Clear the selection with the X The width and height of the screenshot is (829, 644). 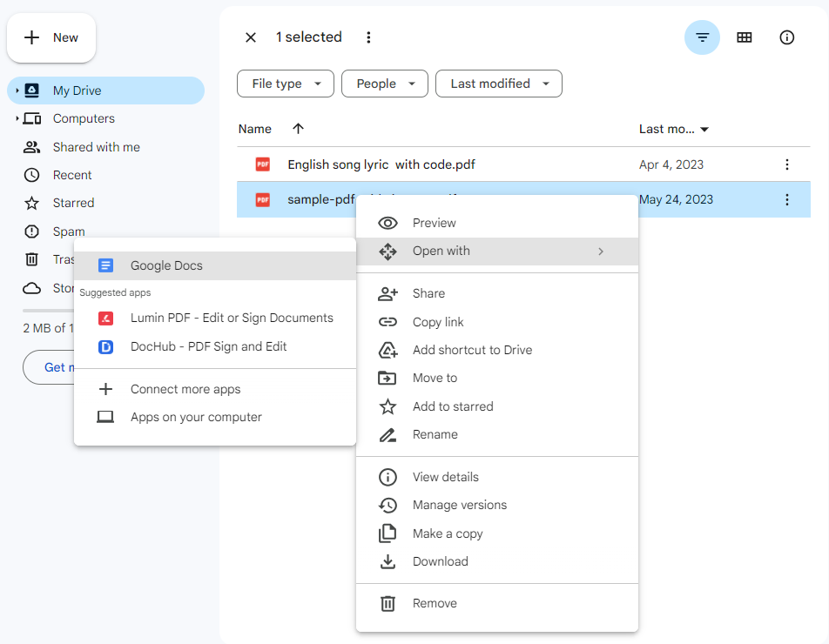(x=250, y=37)
